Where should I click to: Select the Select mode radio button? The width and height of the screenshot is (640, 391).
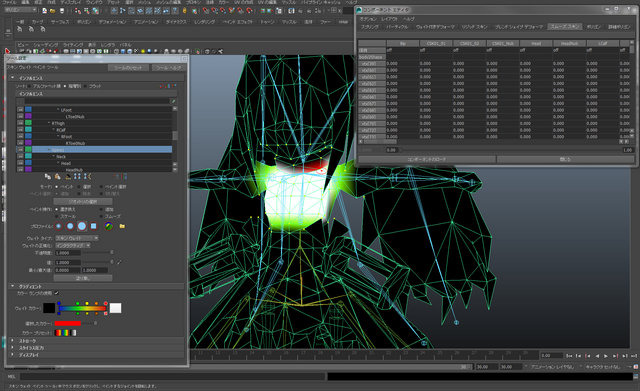[x=79, y=187]
